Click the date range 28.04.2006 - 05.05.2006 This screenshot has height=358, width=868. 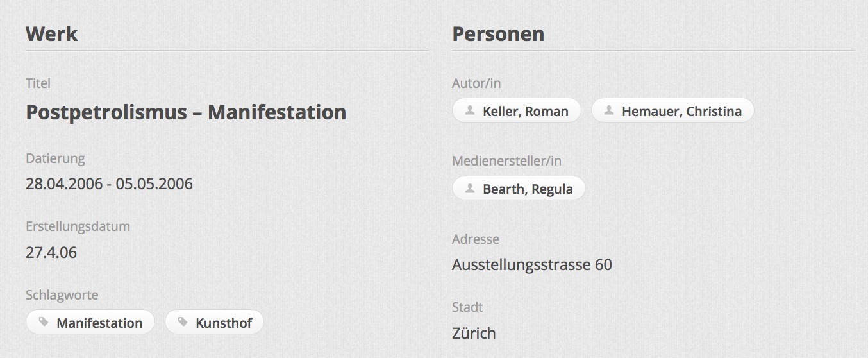tap(109, 184)
